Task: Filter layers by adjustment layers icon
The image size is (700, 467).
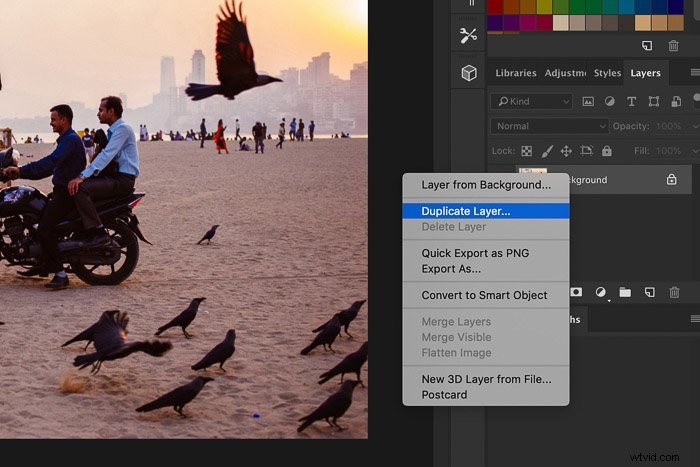Action: [609, 102]
